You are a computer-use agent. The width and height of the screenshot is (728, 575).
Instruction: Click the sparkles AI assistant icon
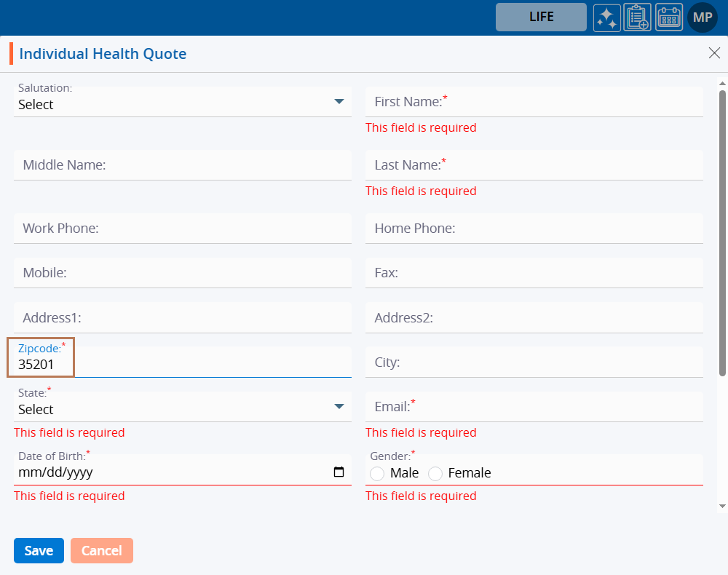tap(606, 17)
